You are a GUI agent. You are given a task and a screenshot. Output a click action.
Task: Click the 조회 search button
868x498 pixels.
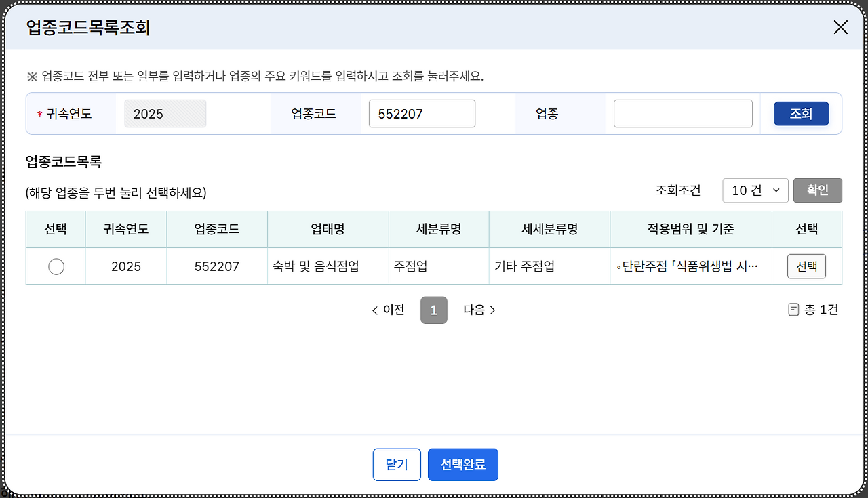pyautogui.click(x=801, y=114)
